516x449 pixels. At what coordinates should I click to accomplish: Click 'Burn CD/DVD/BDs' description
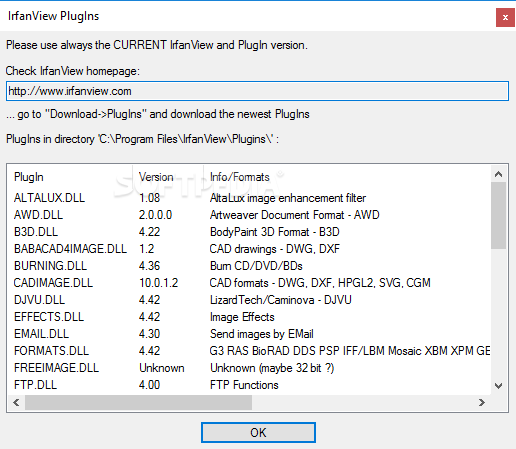click(x=256, y=266)
